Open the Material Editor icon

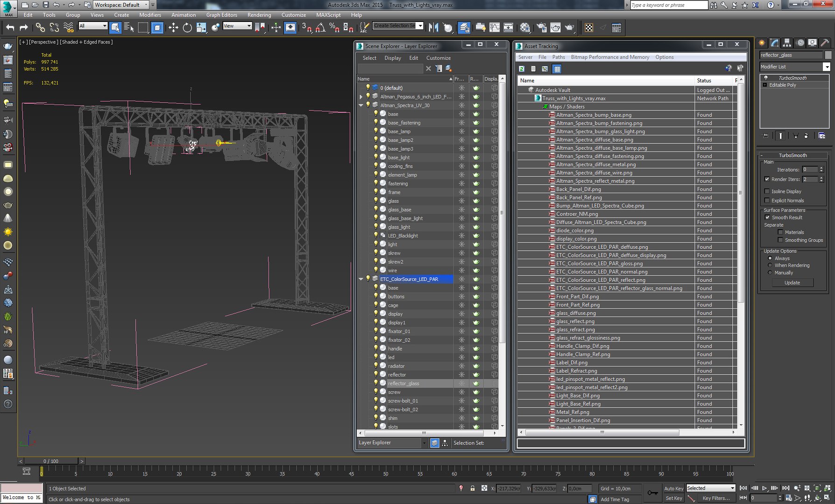pos(525,28)
